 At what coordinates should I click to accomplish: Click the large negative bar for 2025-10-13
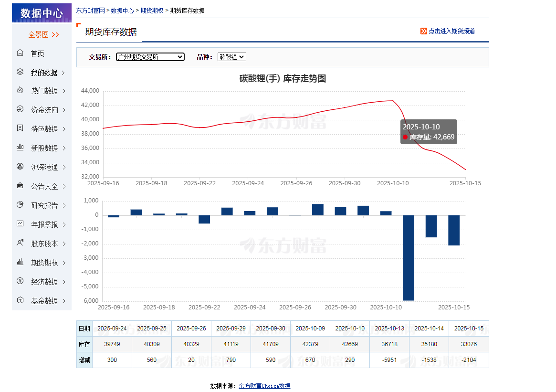409,258
